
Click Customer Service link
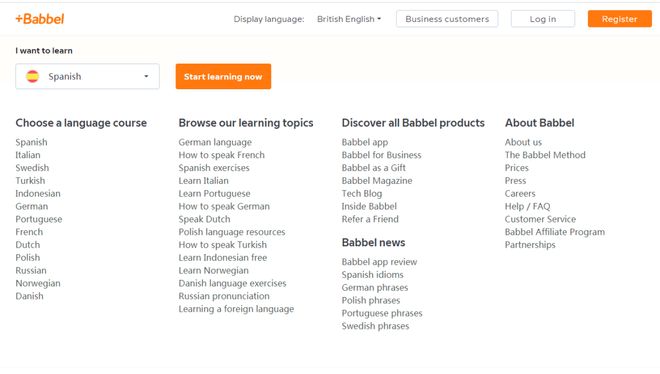540,219
